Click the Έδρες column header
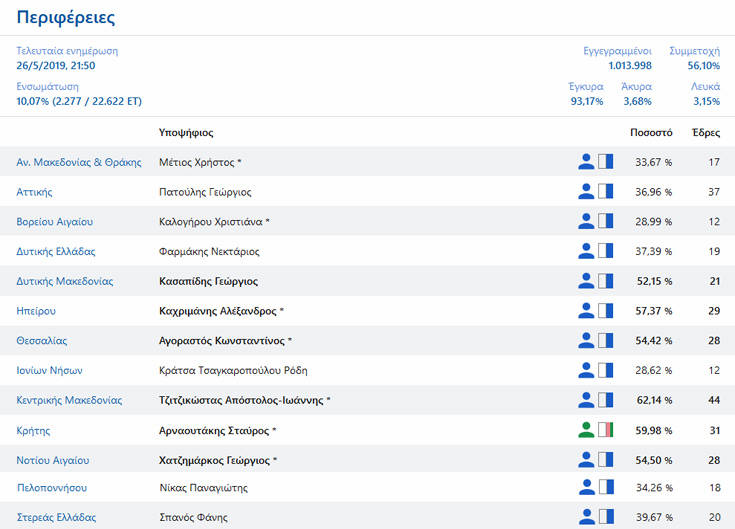 point(705,132)
